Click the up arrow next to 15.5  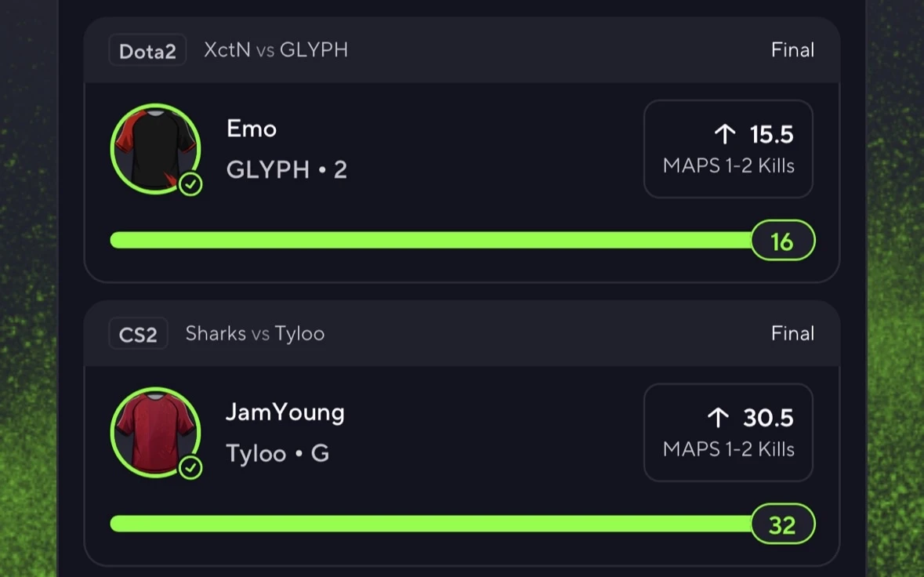725,134
